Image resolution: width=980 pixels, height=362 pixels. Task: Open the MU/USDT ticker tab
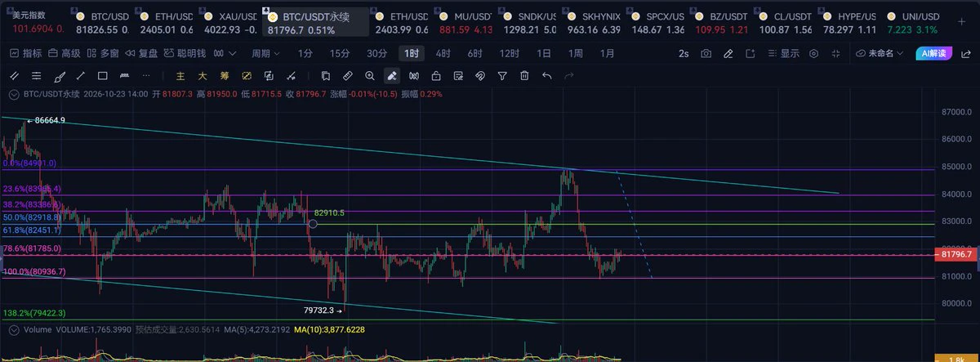click(467, 22)
